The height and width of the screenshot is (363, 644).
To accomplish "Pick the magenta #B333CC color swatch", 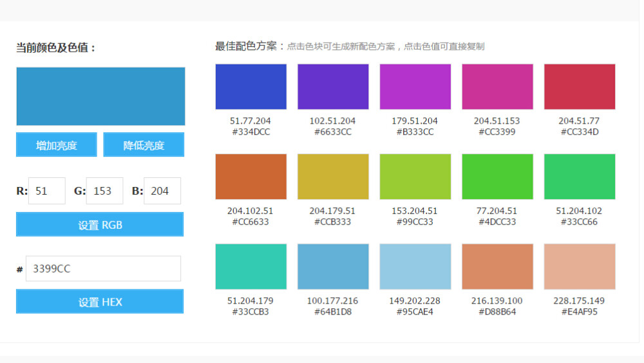I will [415, 86].
